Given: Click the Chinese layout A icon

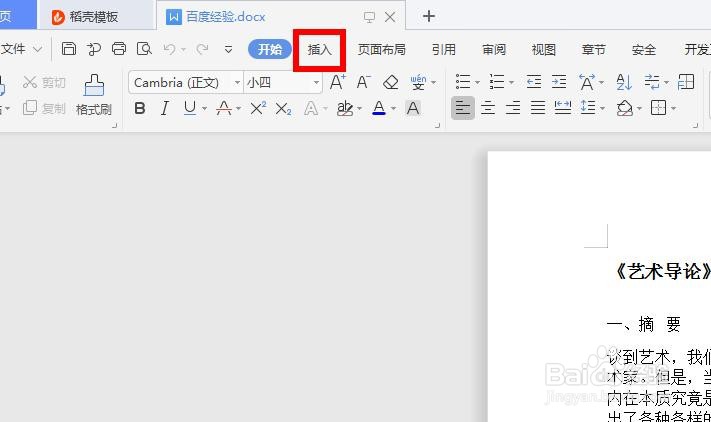Looking at the screenshot, I should tap(587, 82).
